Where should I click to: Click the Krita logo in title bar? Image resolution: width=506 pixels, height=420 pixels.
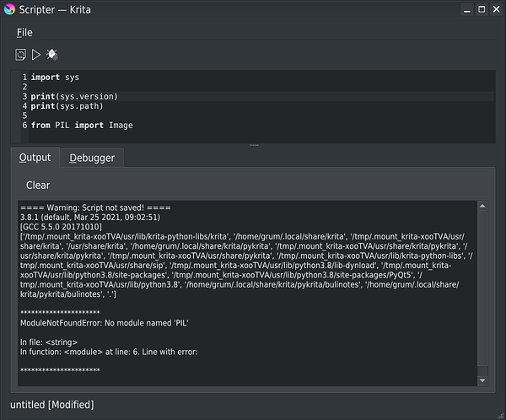[x=9, y=9]
